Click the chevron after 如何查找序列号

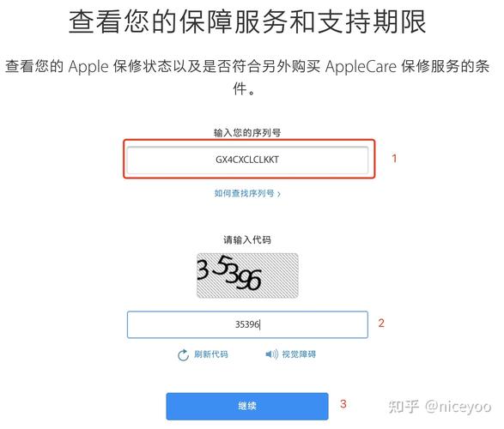279,194
